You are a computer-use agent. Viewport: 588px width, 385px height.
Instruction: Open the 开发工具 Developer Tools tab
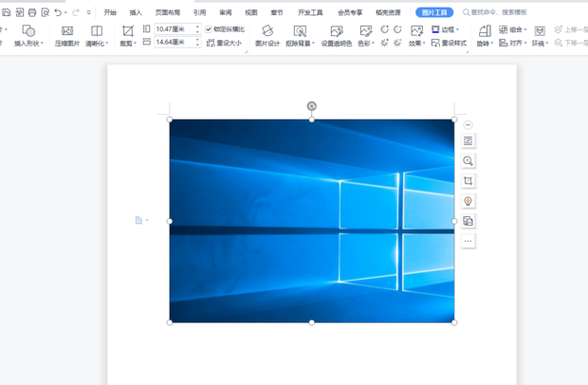[x=310, y=12]
